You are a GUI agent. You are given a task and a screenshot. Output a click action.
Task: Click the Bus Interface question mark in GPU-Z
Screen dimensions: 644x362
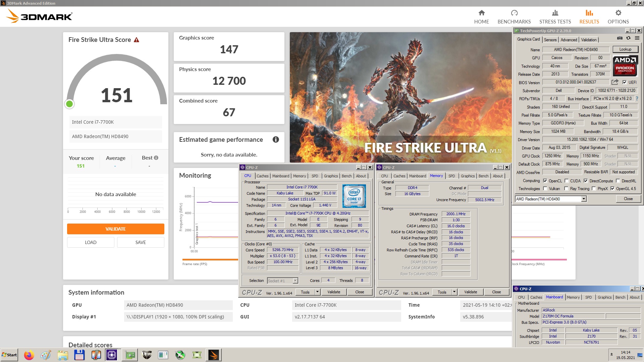tap(637, 99)
